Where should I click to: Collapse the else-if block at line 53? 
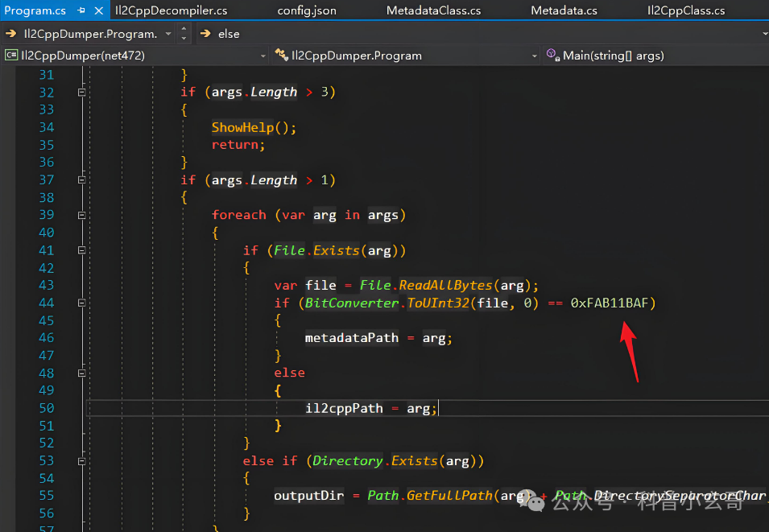click(81, 460)
